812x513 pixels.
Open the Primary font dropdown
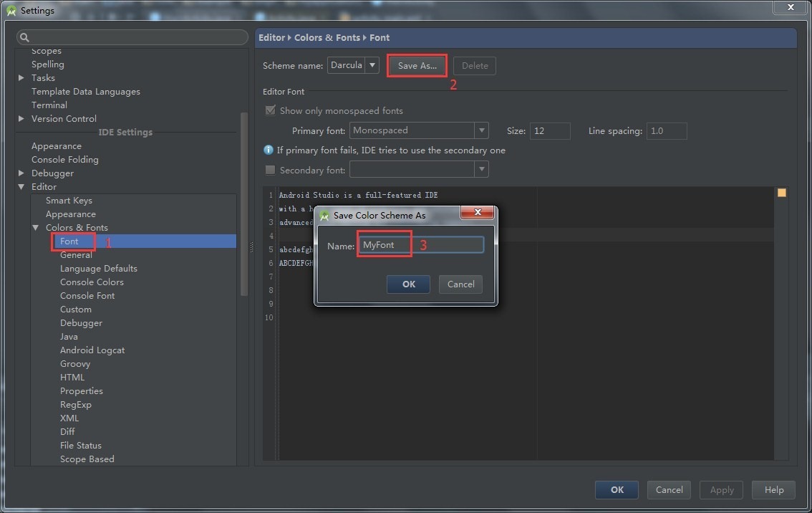481,130
